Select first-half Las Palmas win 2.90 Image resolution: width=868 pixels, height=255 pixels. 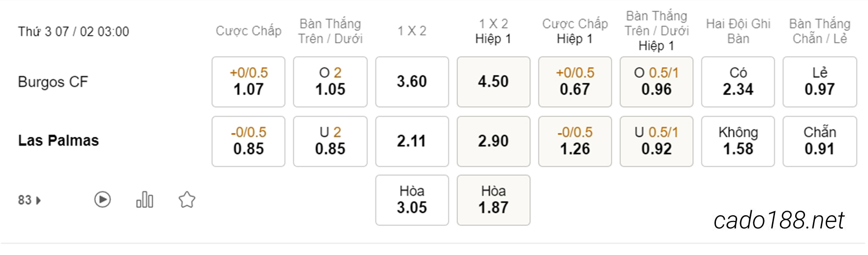[x=494, y=141]
